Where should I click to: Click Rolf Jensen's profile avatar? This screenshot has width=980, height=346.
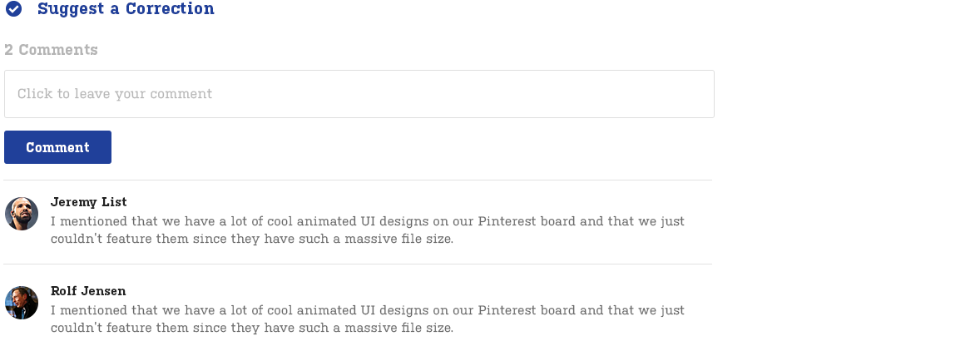[x=22, y=303]
